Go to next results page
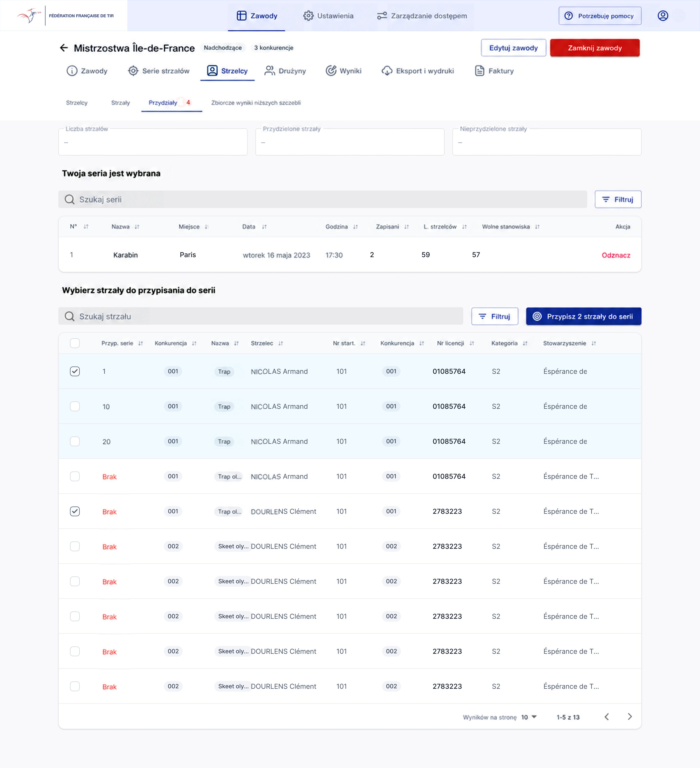Image resolution: width=700 pixels, height=768 pixels. (x=630, y=716)
